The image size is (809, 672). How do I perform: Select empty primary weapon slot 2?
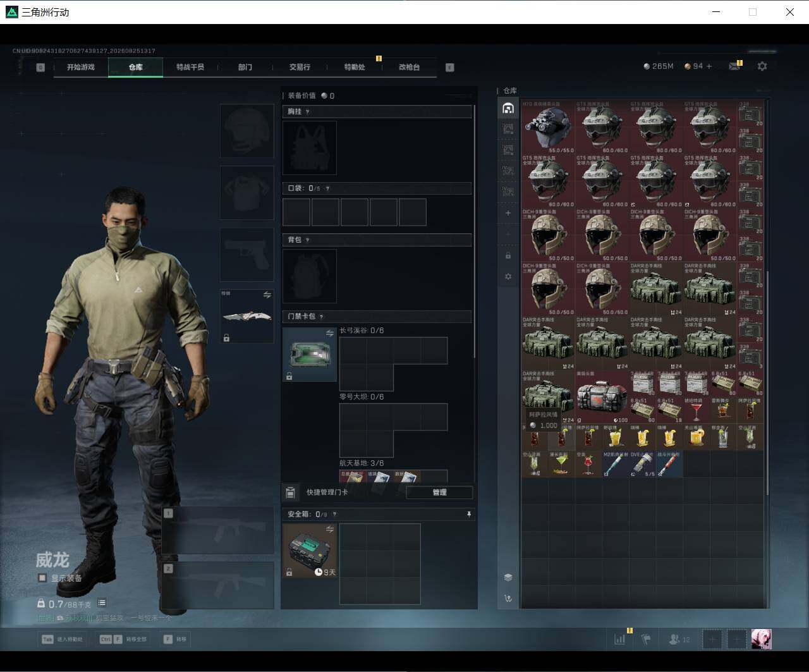click(x=218, y=585)
